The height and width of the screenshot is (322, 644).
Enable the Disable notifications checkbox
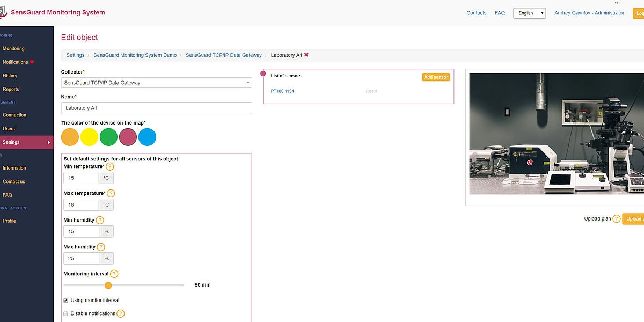coord(66,313)
